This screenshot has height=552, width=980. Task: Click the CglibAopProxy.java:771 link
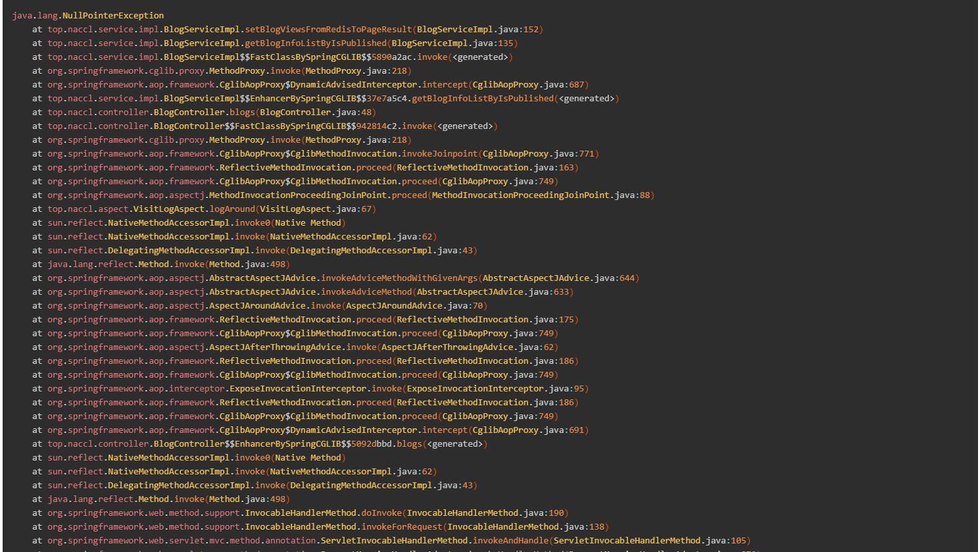[x=540, y=153]
